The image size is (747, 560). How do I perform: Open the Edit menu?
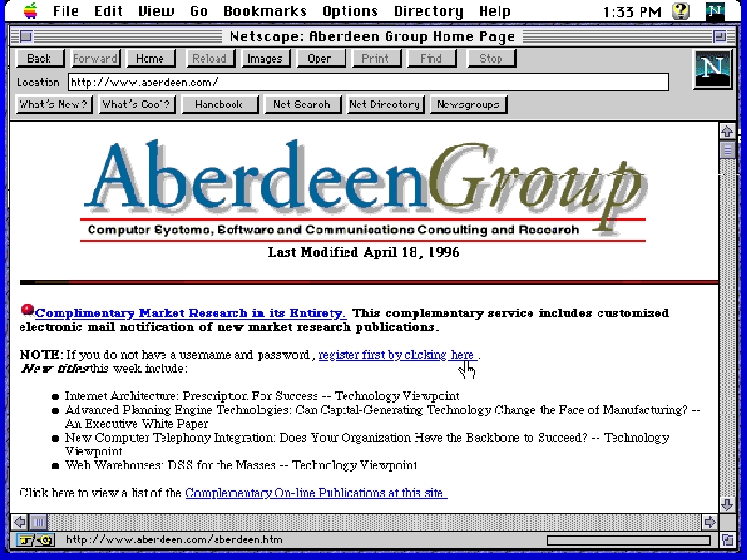point(108,10)
